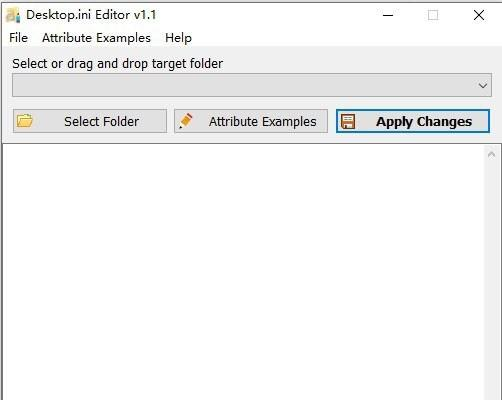Click the floppy disk save icon
502x400 pixels.
pyautogui.click(x=348, y=121)
